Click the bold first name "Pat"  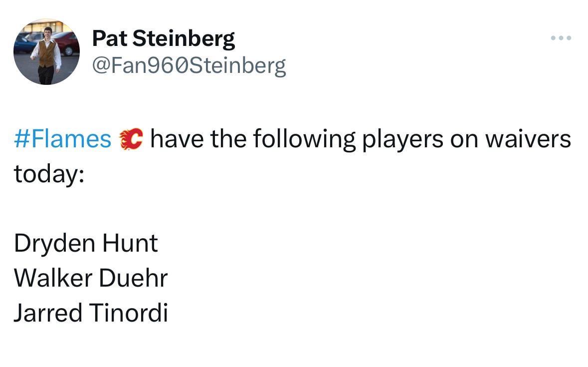[106, 38]
